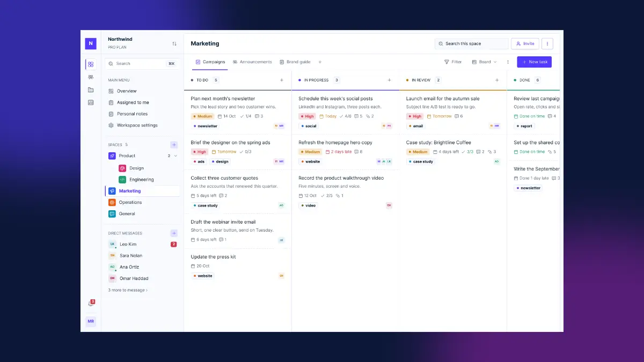
Task: Open Omar Haddad direct message
Action: click(x=142, y=278)
